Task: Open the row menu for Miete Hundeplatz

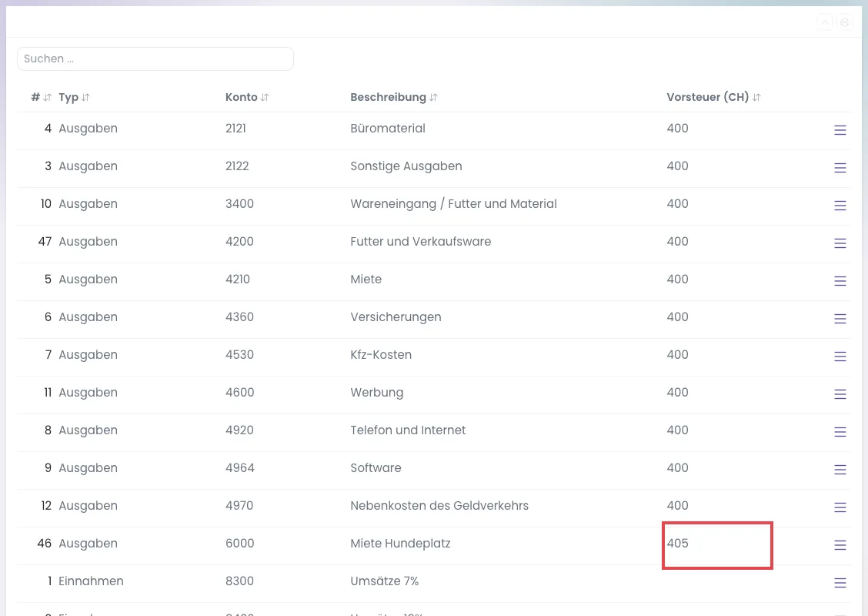Action: pos(840,545)
